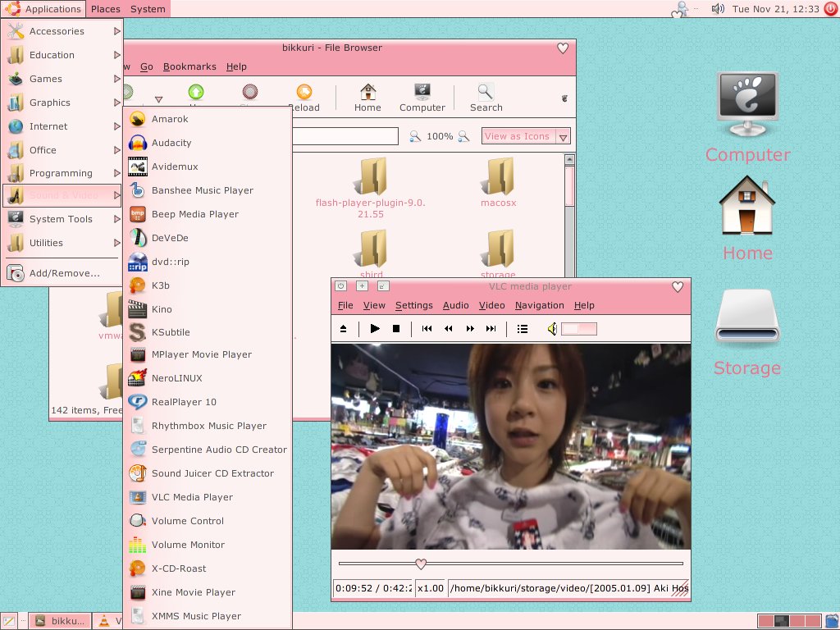Open Beep Media Player
This screenshot has width=840, height=630.
pos(208,214)
